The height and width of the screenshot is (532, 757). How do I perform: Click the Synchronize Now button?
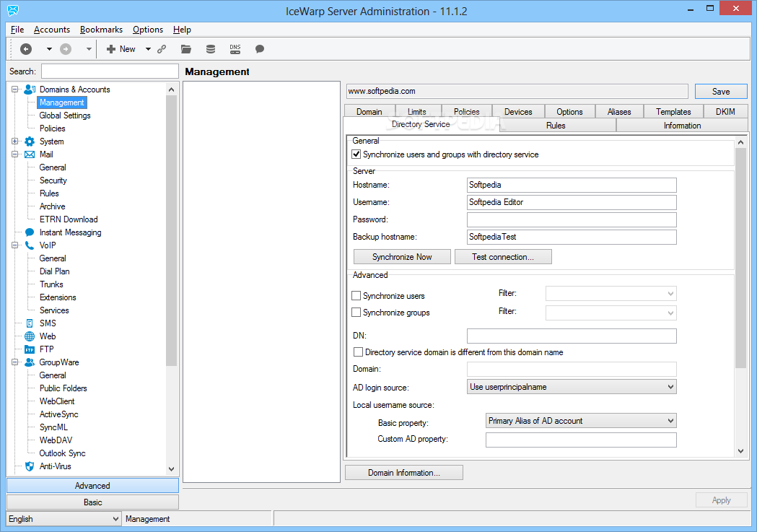coord(402,257)
